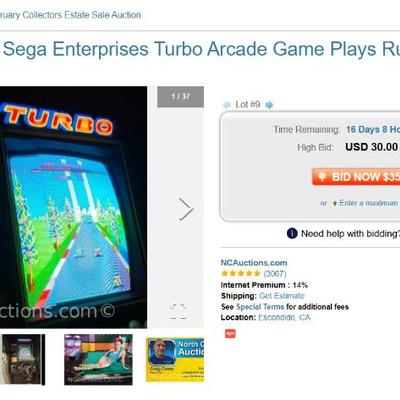400x400 pixels.
Task: Go to next lot arrow
Action: tap(269, 105)
